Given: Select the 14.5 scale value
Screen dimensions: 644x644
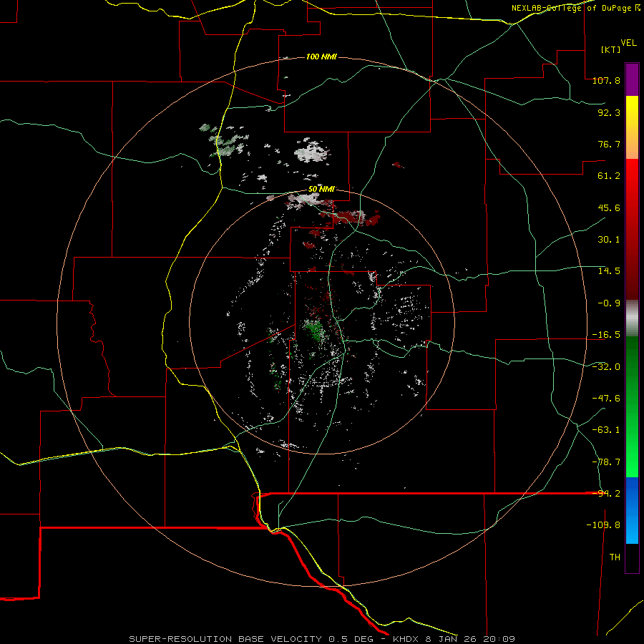Looking at the screenshot, I should click(609, 271).
